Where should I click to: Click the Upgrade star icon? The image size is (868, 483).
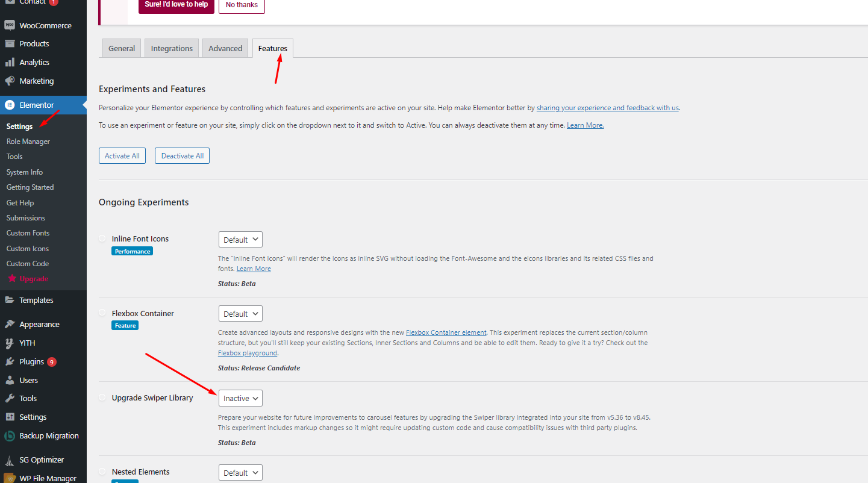[12, 279]
